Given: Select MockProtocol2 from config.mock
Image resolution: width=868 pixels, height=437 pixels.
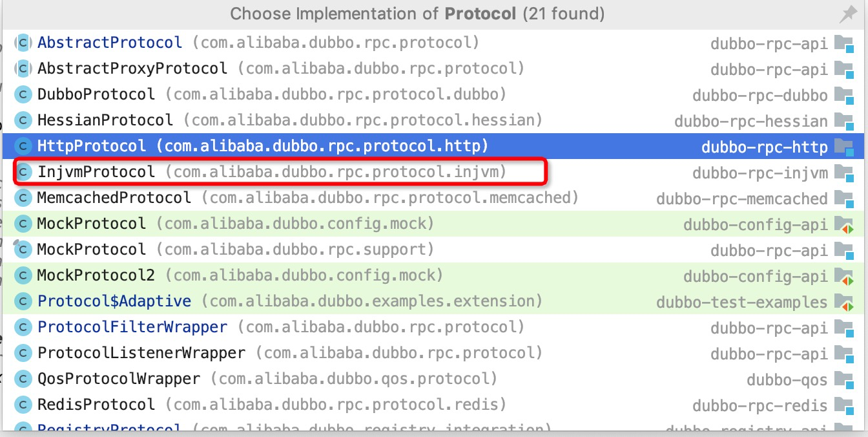Looking at the screenshot, I should click(x=96, y=275).
